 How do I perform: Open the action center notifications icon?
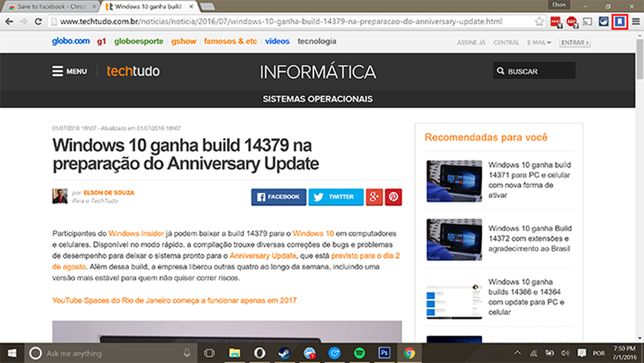[x=582, y=353]
